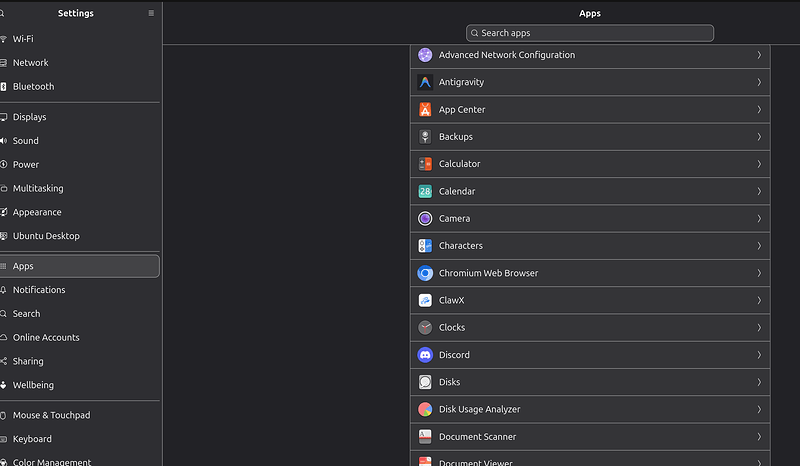Click the Discord logo icon
800x466 pixels.
[x=425, y=355]
